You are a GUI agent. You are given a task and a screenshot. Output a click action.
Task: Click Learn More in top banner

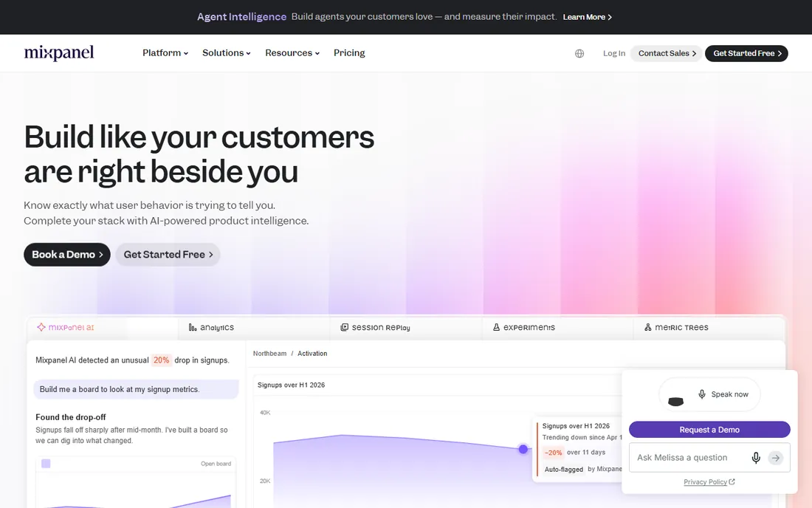(588, 17)
